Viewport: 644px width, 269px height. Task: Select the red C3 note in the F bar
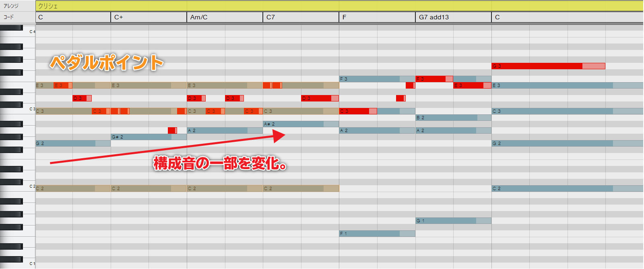tap(358, 111)
